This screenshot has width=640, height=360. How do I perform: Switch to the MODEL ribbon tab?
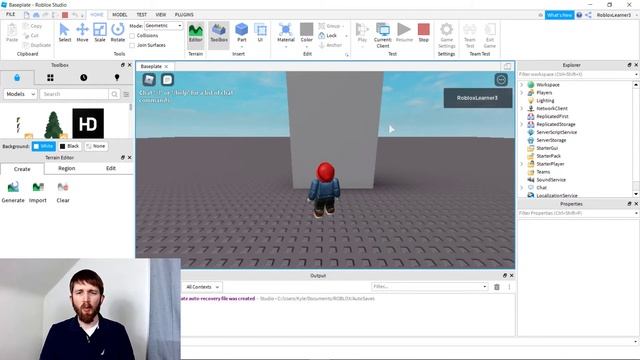click(x=120, y=15)
